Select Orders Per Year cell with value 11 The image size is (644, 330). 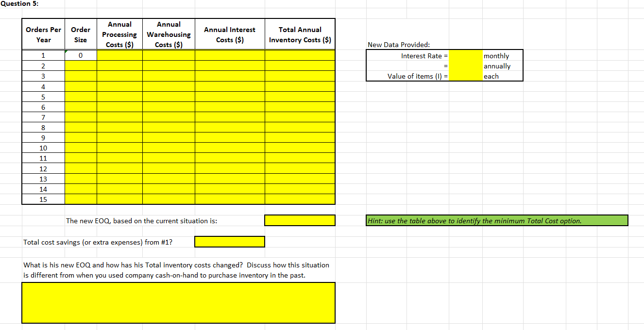[43, 158]
